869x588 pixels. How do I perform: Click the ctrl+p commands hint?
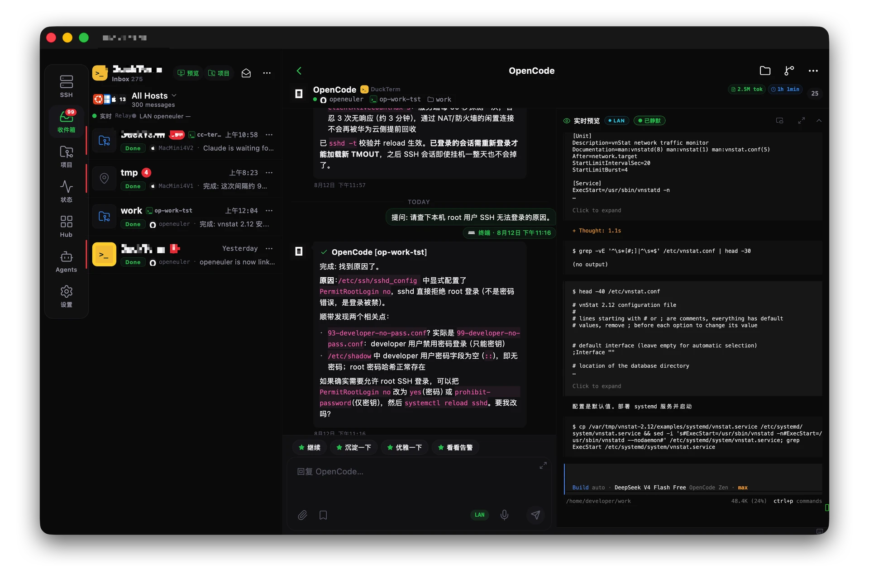797,501
